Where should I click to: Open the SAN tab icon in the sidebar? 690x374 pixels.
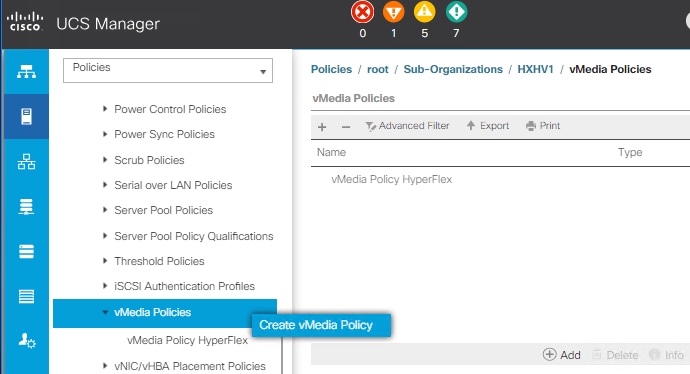click(x=26, y=206)
